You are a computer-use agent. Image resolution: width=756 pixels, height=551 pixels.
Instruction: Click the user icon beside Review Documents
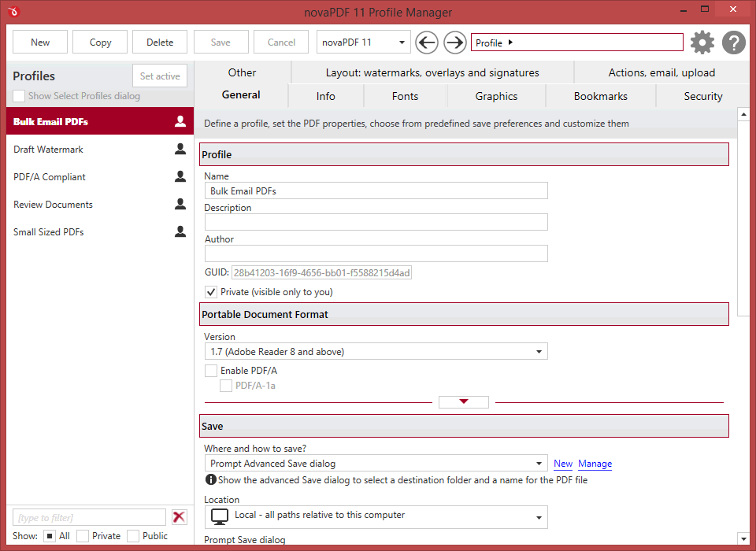180,204
